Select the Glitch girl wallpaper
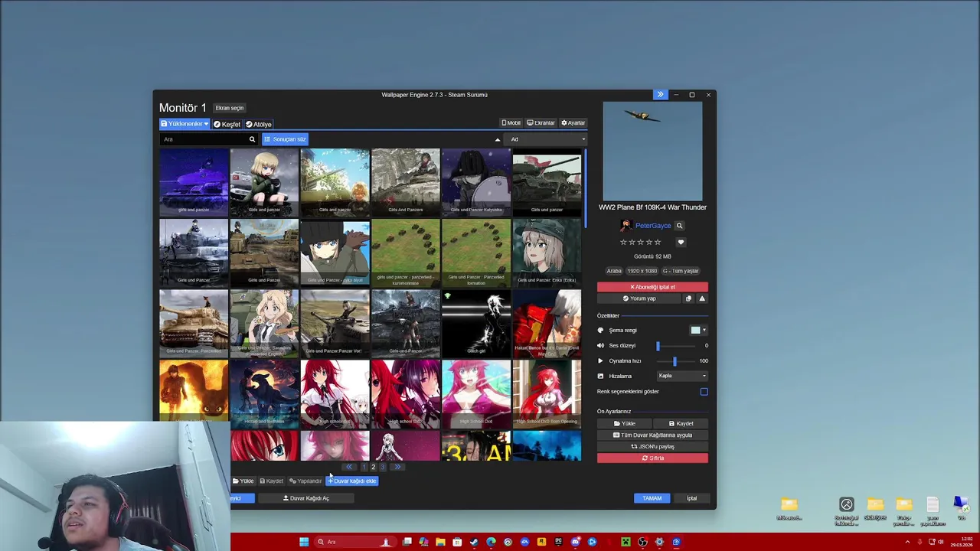The height and width of the screenshot is (551, 980). (476, 324)
